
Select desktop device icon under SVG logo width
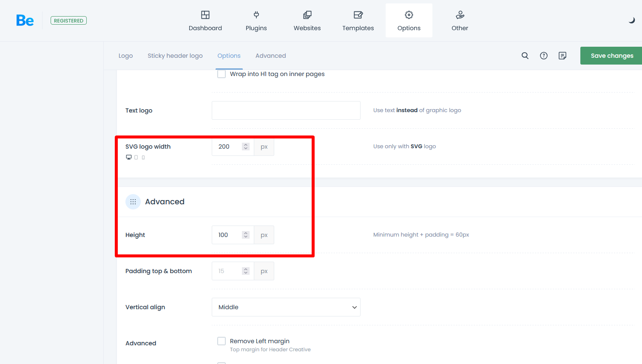[129, 157]
